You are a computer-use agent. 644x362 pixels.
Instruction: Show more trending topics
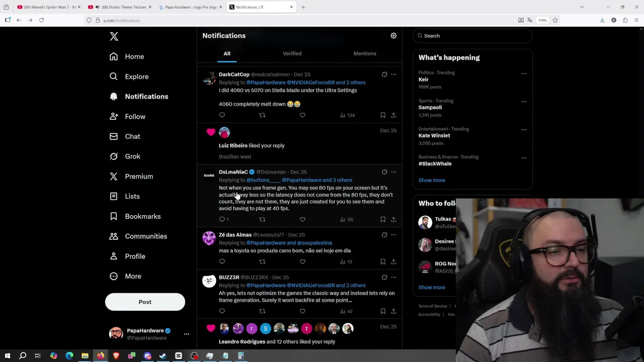(432, 180)
